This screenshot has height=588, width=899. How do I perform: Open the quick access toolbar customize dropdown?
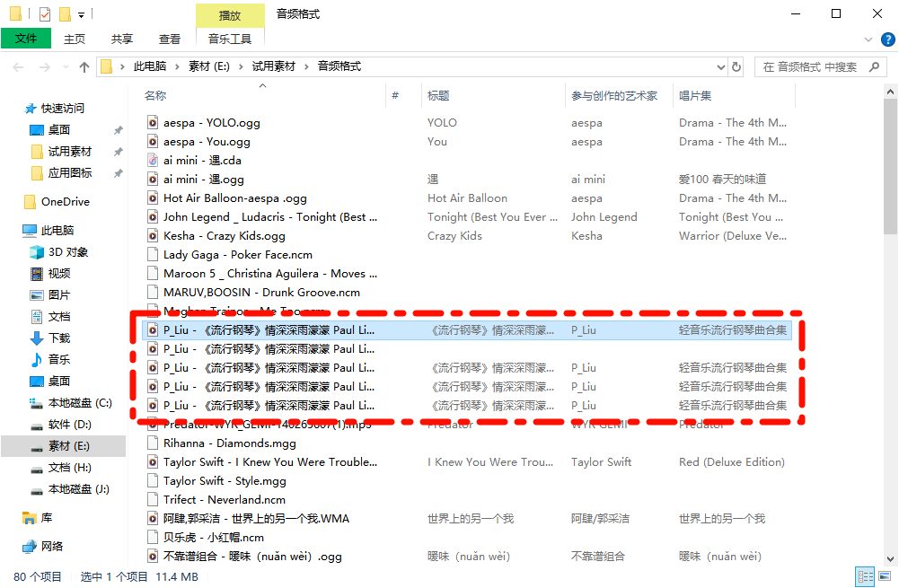(81, 15)
